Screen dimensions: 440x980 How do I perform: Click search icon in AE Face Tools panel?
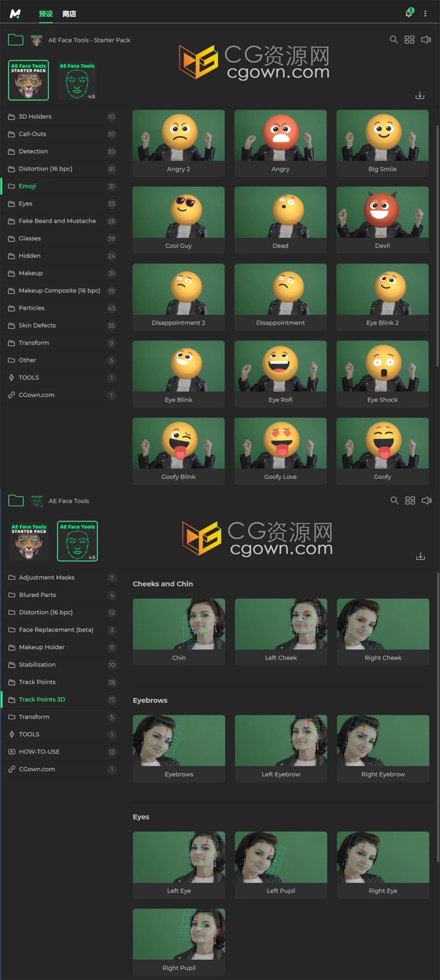[x=394, y=500]
